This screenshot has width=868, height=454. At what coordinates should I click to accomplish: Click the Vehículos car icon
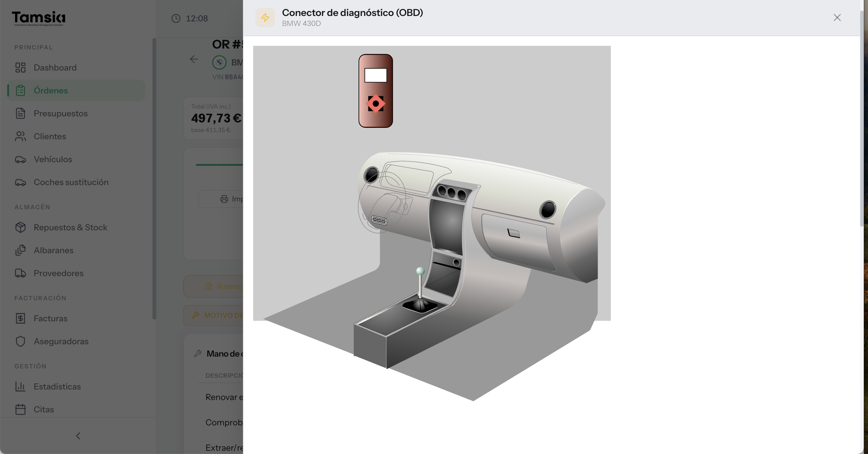click(20, 159)
